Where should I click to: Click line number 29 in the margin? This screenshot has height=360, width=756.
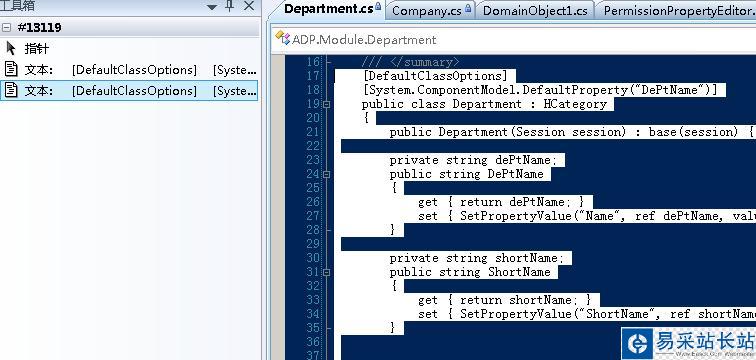pyautogui.click(x=313, y=244)
